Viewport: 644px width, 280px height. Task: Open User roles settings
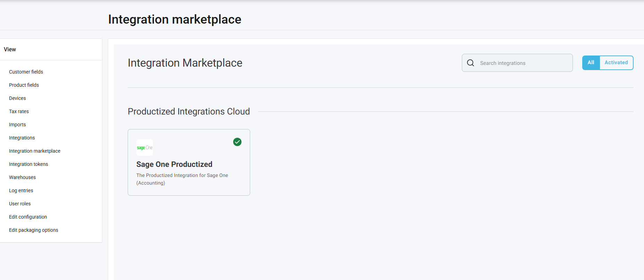coord(20,204)
